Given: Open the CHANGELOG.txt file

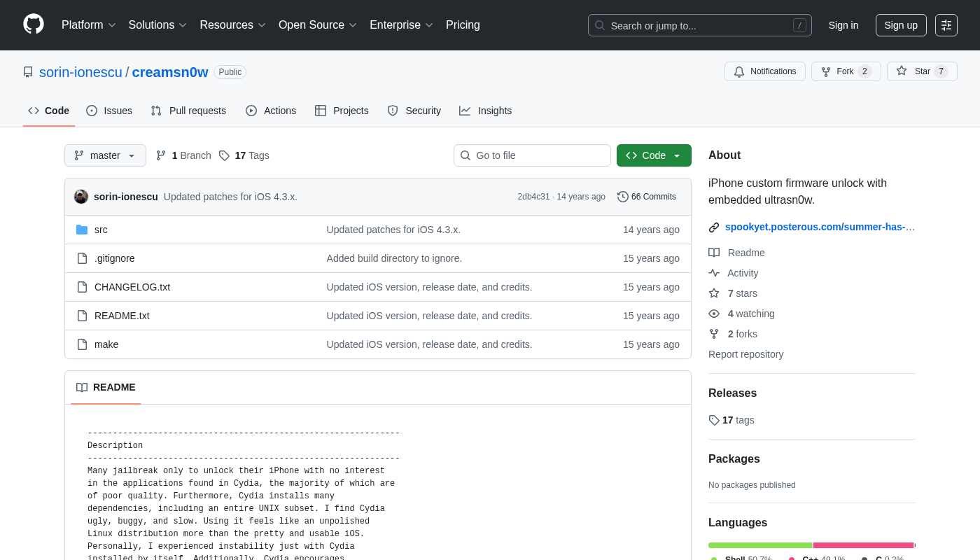Looking at the screenshot, I should click(x=132, y=287).
